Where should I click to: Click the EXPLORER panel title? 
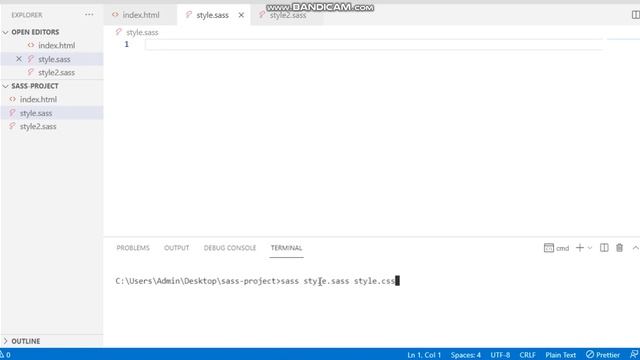[x=27, y=15]
